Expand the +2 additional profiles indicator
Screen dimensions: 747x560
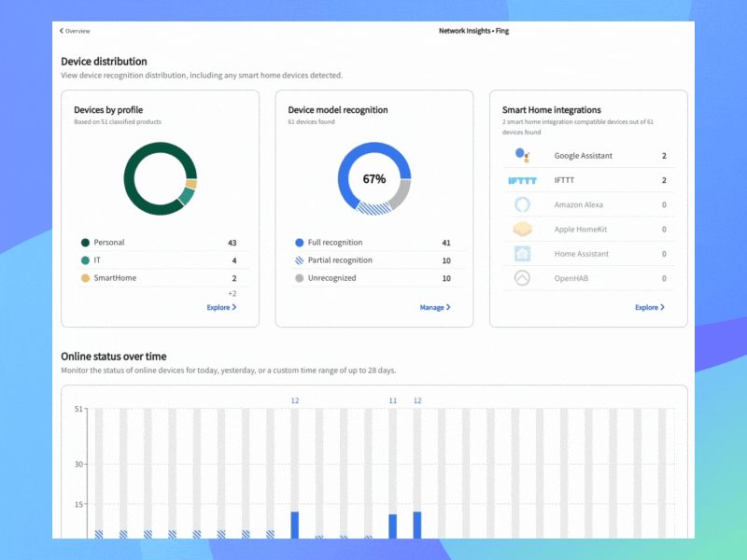pos(232,294)
